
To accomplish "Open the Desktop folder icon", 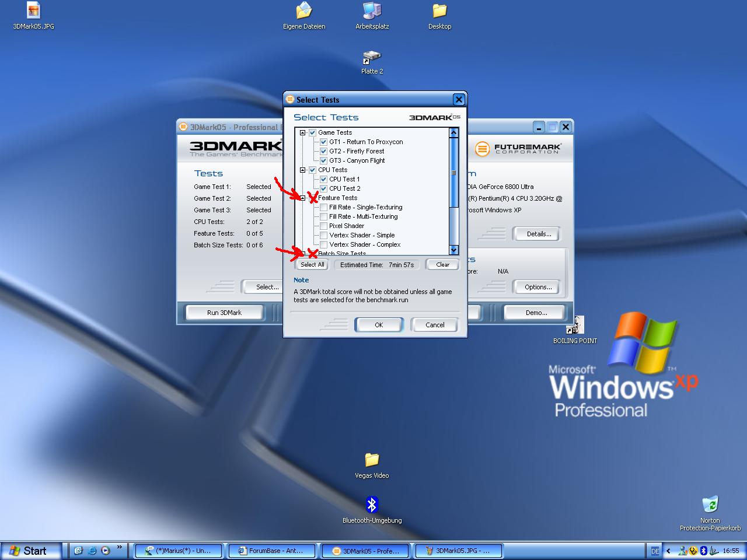I will [439, 10].
